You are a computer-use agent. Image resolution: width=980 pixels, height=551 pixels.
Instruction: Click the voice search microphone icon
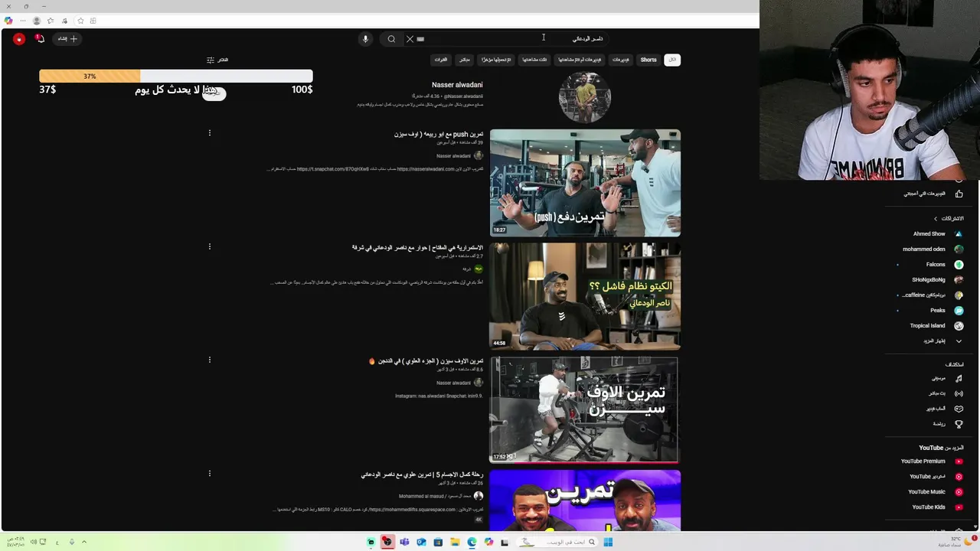click(365, 39)
